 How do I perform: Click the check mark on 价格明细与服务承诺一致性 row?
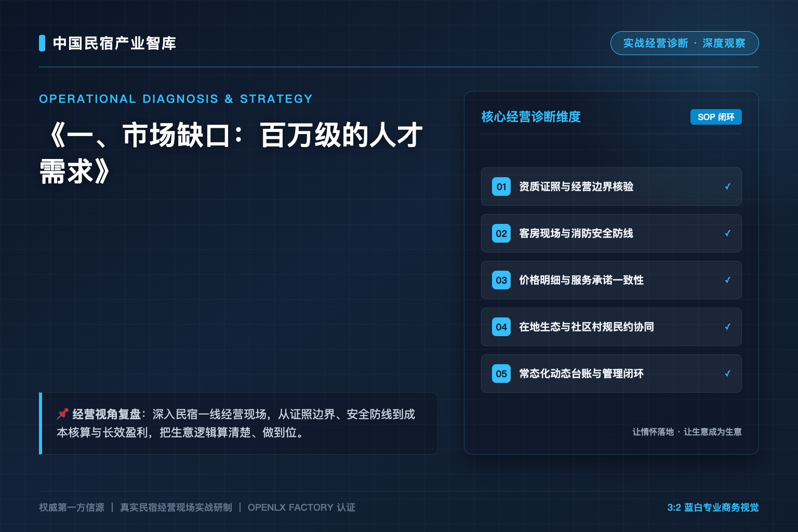click(727, 280)
